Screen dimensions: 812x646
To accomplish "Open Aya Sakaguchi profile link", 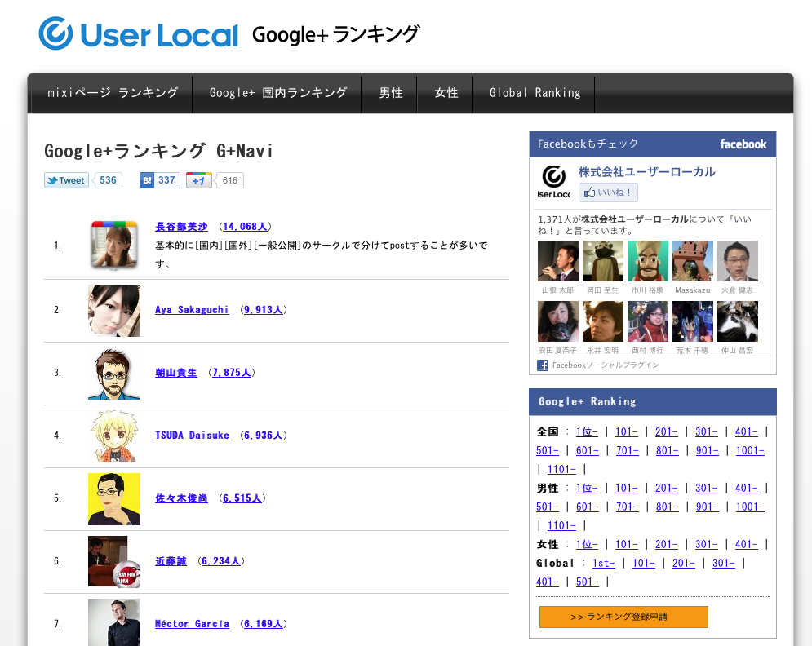I will 192,310.
